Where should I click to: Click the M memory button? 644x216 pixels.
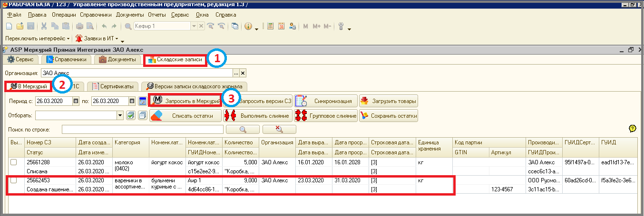coord(305,27)
